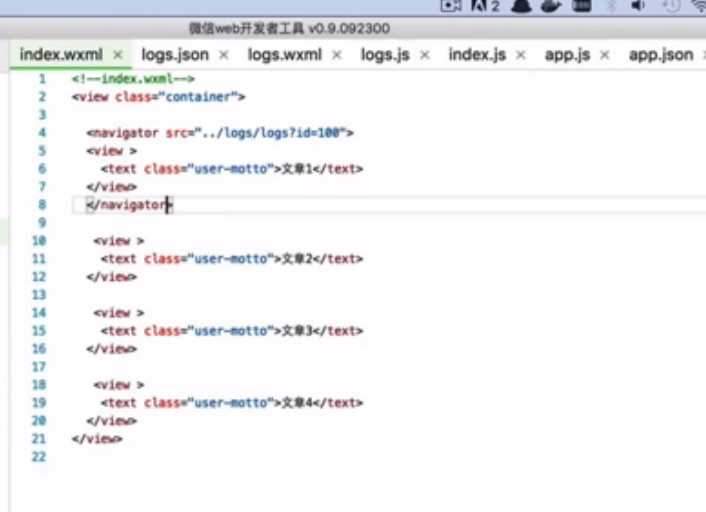Image resolution: width=706 pixels, height=512 pixels.
Task: Click the closing view tag on line 12
Action: [112, 277]
